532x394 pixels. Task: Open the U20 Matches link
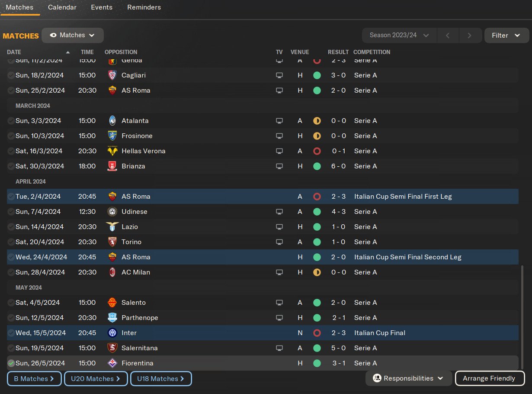(96, 378)
